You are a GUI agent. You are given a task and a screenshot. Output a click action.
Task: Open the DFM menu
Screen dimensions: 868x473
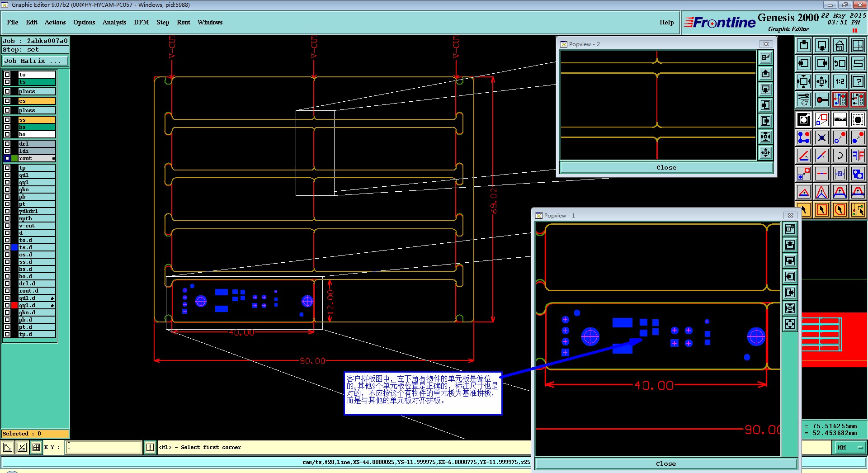pyautogui.click(x=142, y=22)
